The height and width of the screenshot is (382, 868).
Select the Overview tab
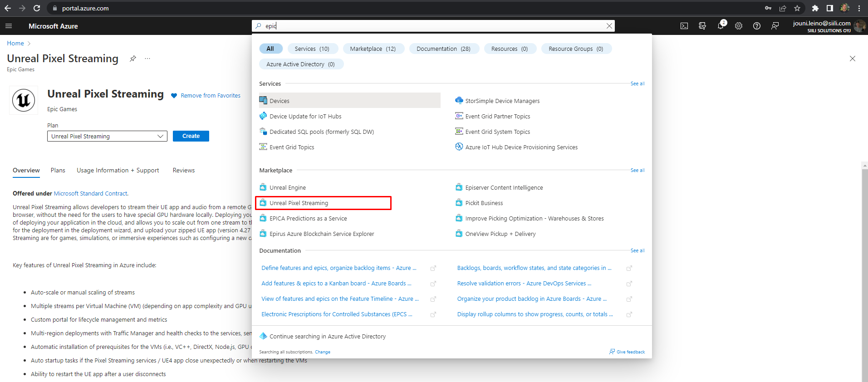click(26, 170)
